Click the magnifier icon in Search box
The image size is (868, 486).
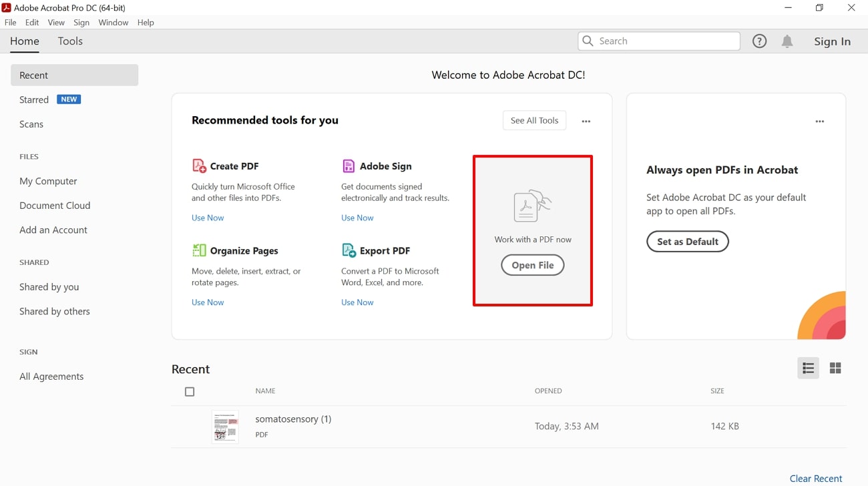pos(588,41)
